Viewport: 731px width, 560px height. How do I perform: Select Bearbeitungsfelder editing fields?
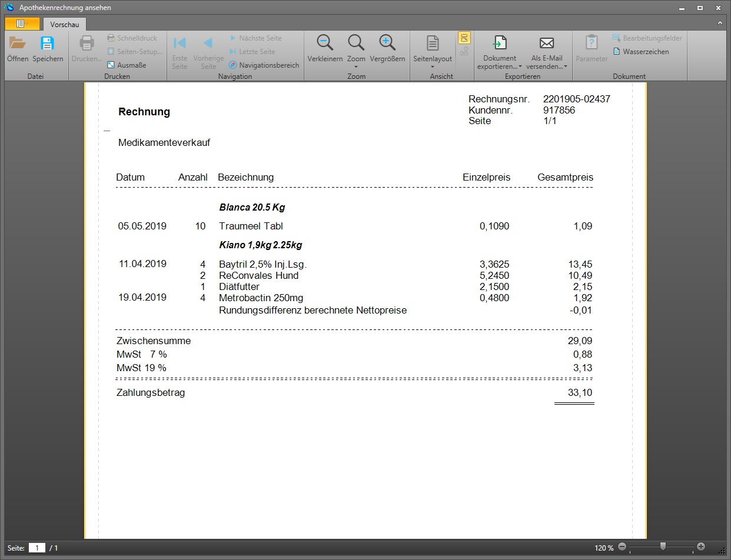point(647,38)
